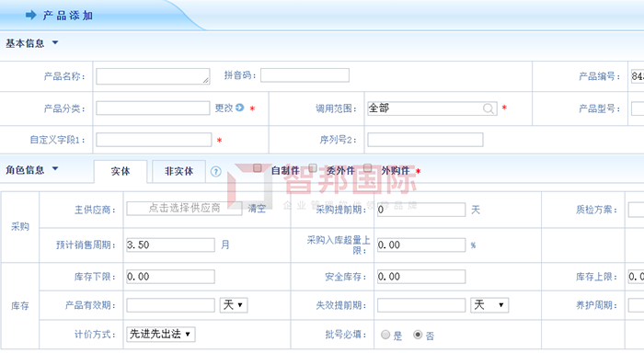Viewport: 644px width, 353px height.
Task: Click the blue arrow icon beside 产品添加
Action: [x=30, y=16]
